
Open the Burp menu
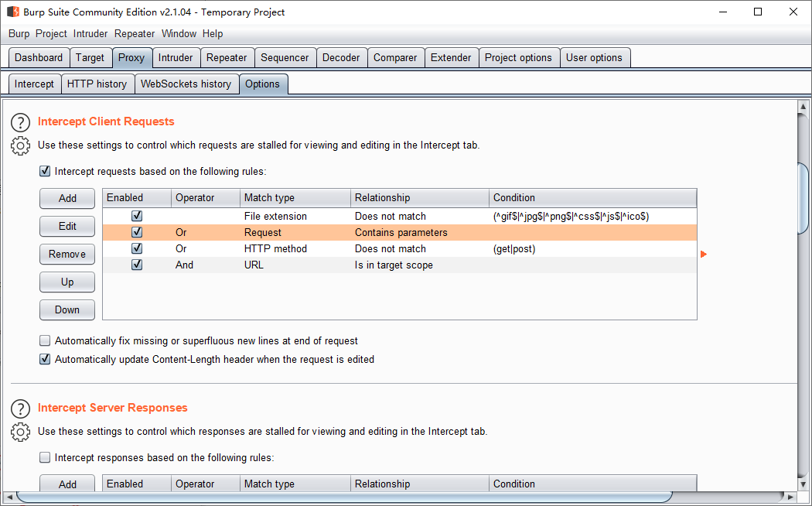(19, 34)
